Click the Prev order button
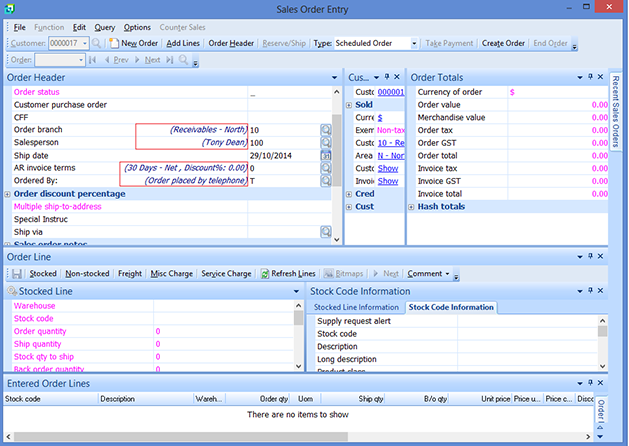The image size is (629, 446). (x=116, y=60)
